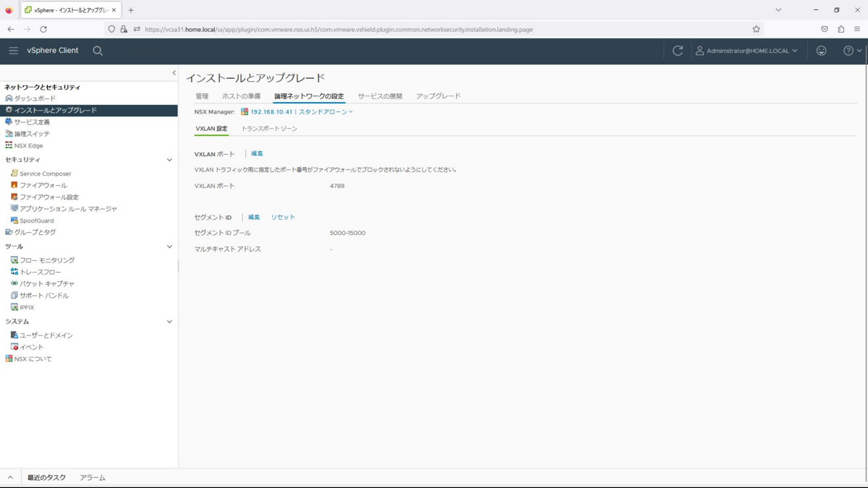The width and height of the screenshot is (868, 488).
Task: Open トレースフロー tool
Action: click(x=40, y=272)
